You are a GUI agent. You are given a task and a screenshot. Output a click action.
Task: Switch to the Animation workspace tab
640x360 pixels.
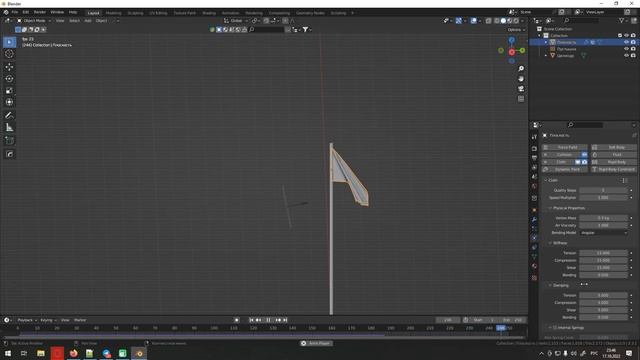(230, 13)
